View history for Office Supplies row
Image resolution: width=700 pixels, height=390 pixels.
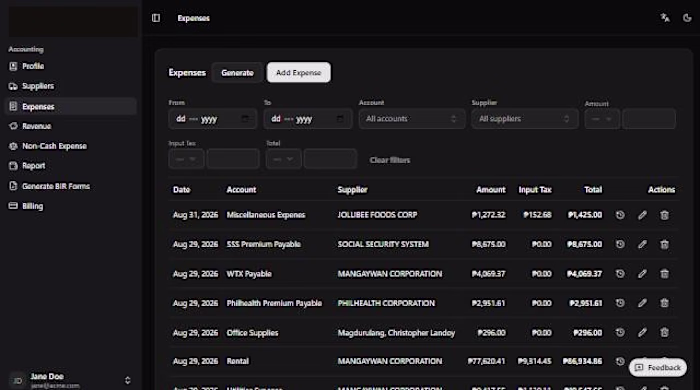pos(620,332)
